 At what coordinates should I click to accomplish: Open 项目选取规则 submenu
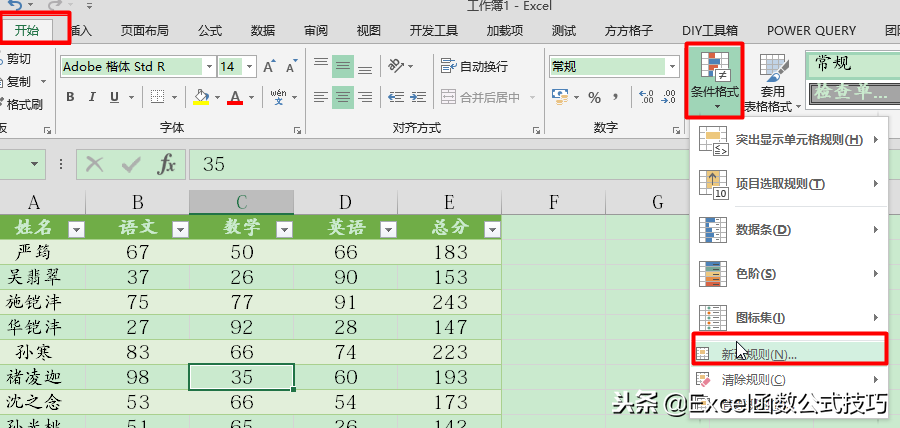pyautogui.click(x=789, y=184)
